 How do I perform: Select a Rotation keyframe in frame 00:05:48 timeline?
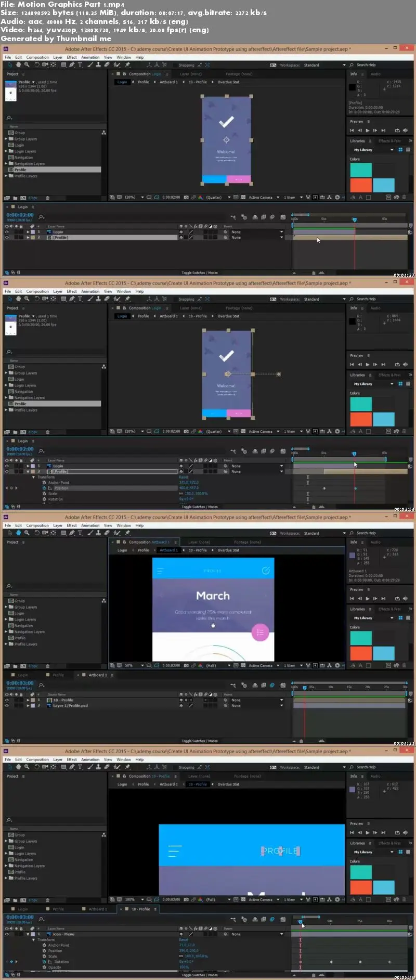[331, 962]
